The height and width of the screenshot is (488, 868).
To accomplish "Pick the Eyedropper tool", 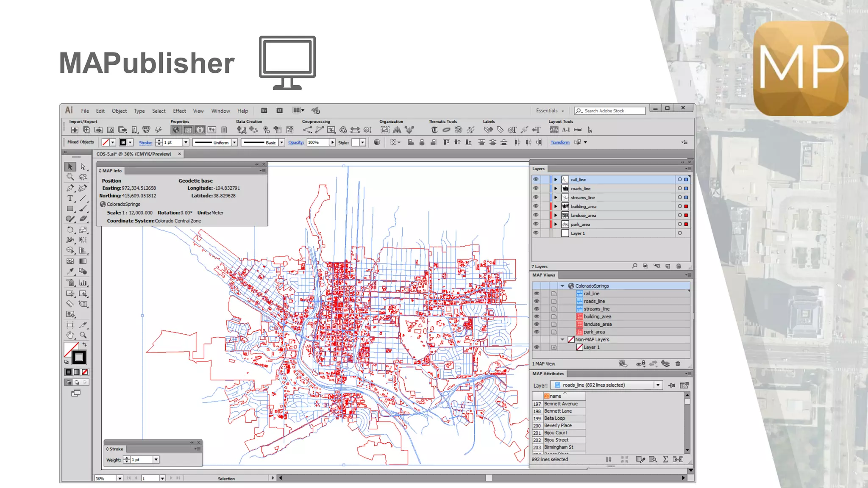I will coord(70,272).
